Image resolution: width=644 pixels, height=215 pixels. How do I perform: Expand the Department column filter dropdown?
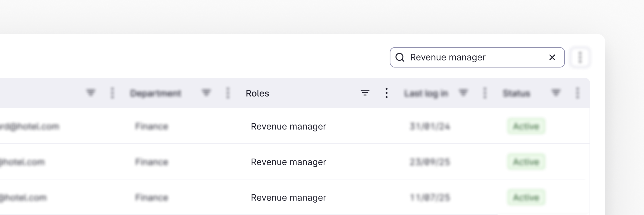(x=206, y=93)
